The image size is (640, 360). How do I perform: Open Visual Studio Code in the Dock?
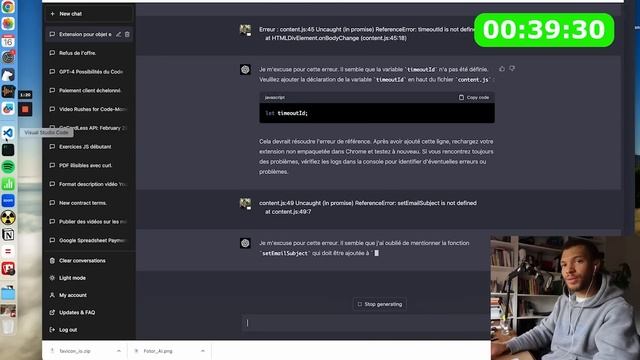[8, 133]
